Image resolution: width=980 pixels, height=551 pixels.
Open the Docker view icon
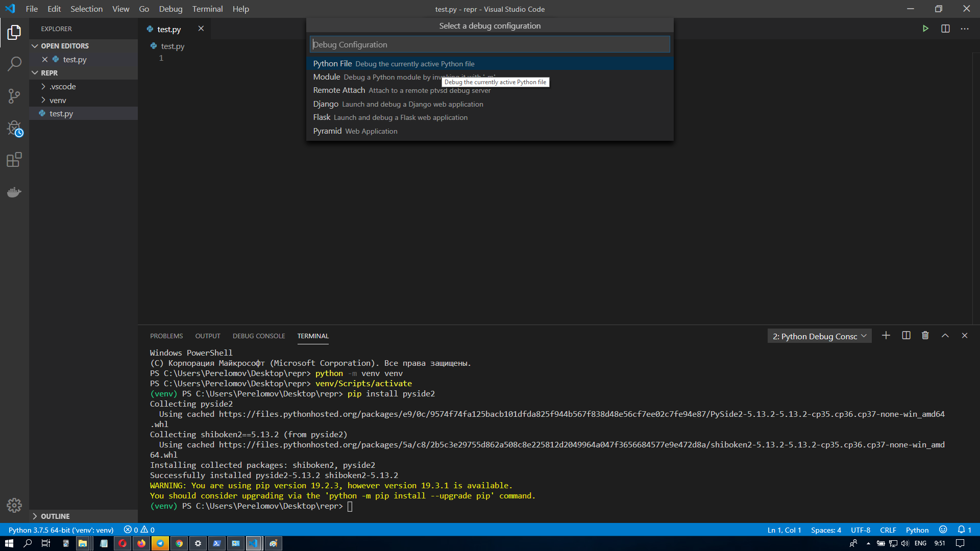click(14, 192)
